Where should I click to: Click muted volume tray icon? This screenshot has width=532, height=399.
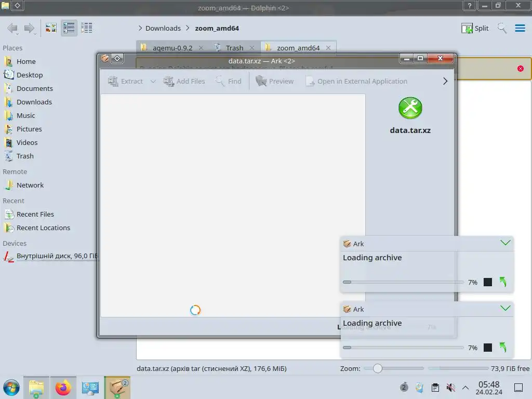click(450, 387)
